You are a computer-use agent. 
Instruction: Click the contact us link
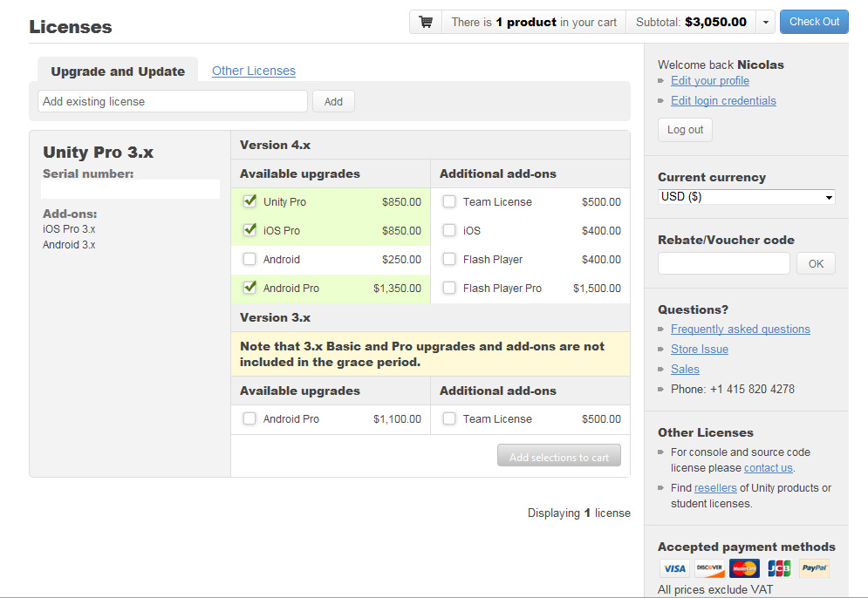tap(768, 467)
